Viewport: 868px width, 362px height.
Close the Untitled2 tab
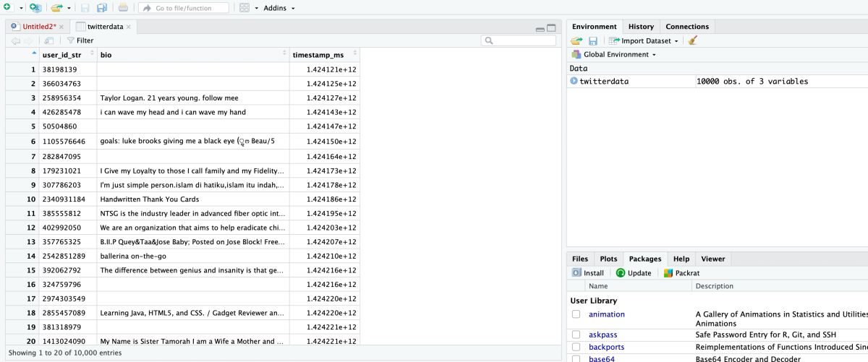(63, 27)
